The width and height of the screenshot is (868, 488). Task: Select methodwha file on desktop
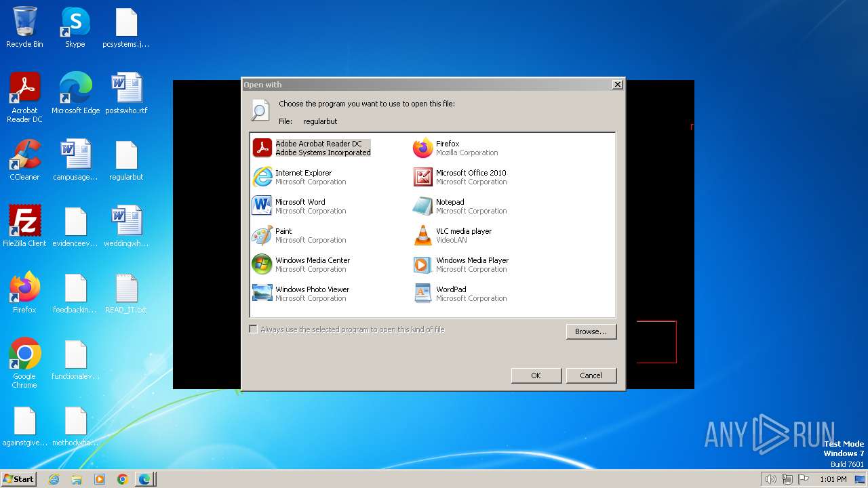[x=75, y=426]
